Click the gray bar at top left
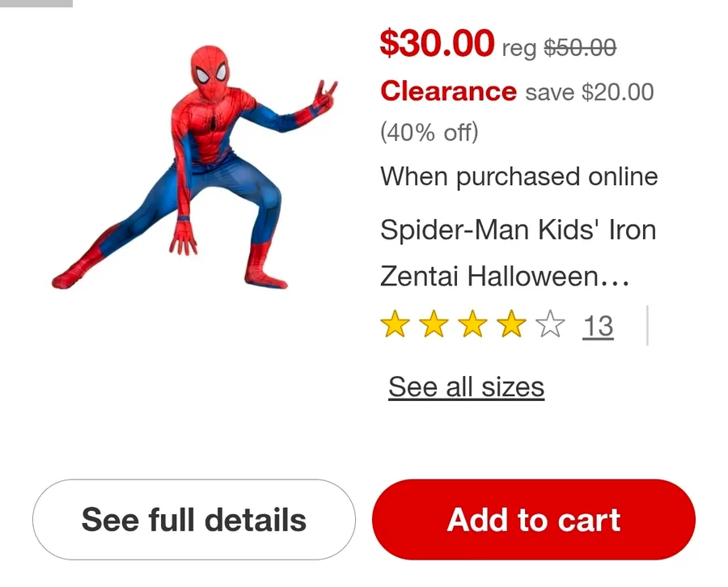 coord(36,3)
